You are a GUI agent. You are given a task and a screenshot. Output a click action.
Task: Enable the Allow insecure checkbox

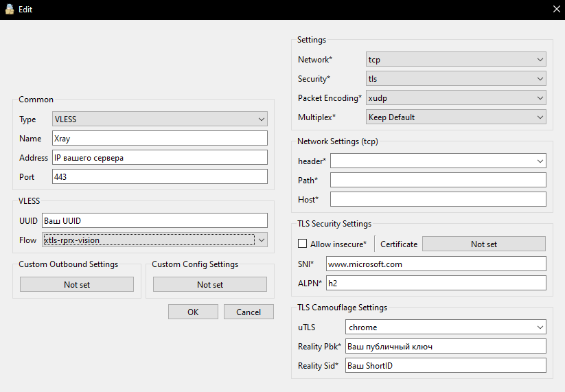(303, 244)
